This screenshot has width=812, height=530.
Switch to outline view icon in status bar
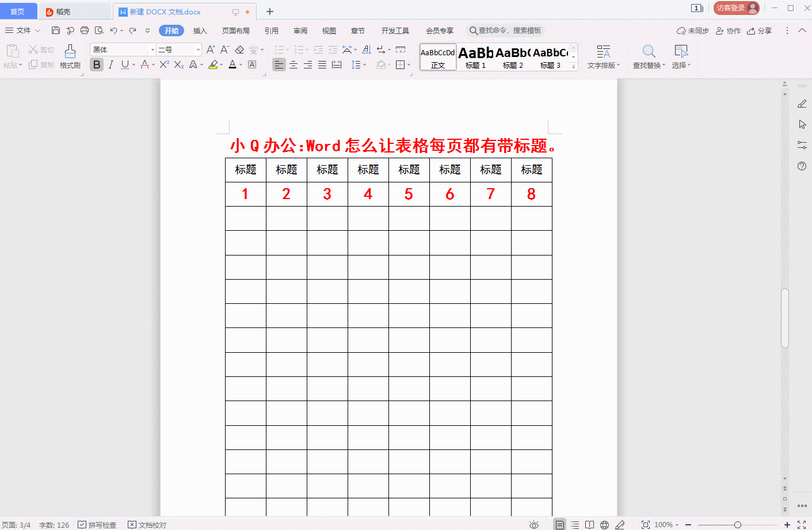pos(575,525)
